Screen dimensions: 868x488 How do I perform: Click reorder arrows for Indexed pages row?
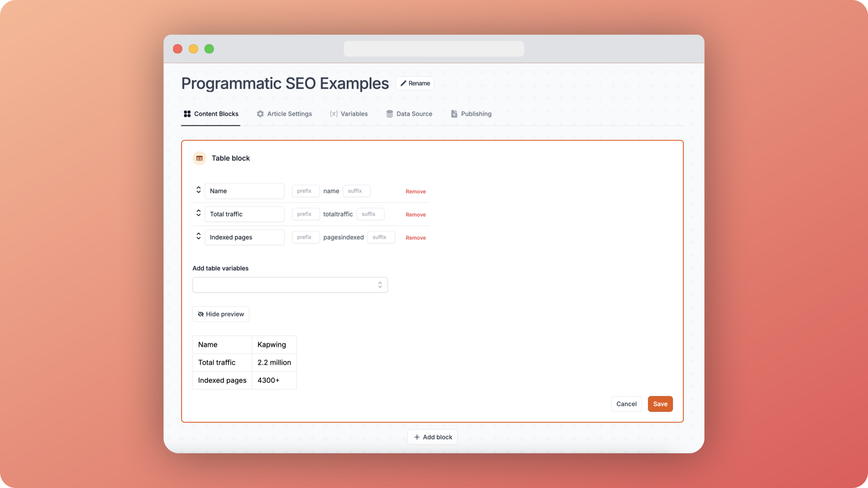click(x=198, y=236)
